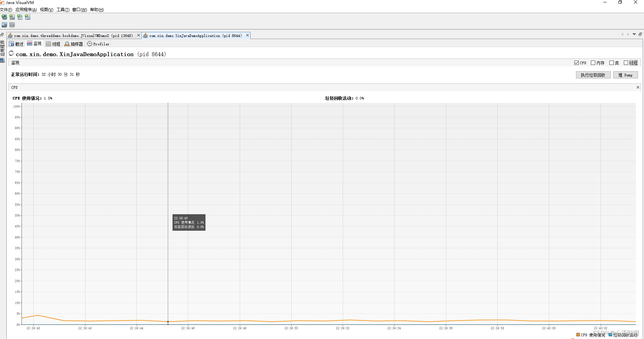644x339 pixels.
Task: Click the CPU 使用情况 1.5% label
Action: click(32, 98)
